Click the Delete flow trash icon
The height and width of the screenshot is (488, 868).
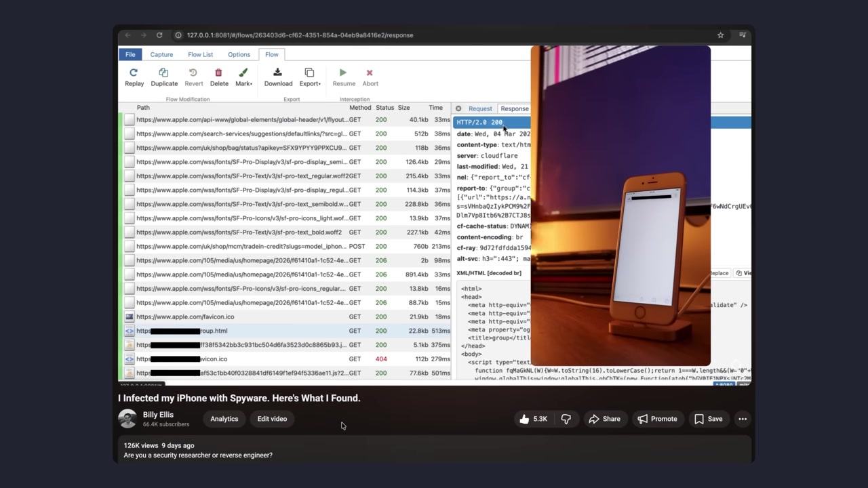coord(218,73)
